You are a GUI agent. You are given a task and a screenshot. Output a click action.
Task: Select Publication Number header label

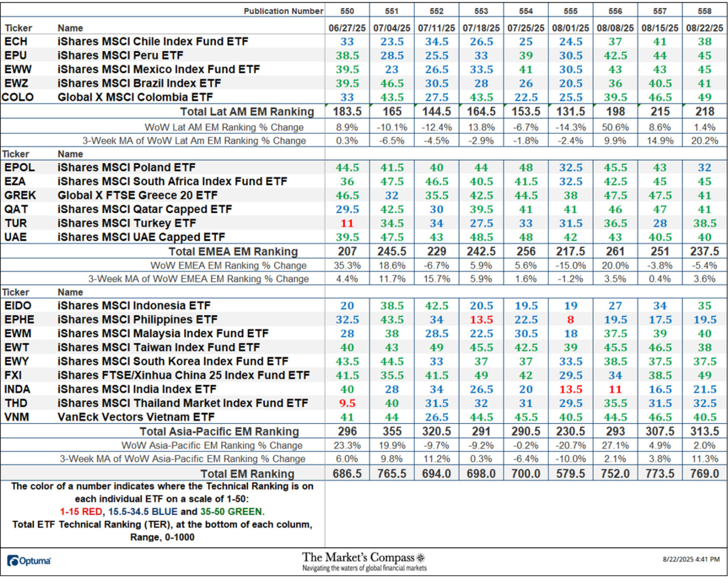pos(283,11)
